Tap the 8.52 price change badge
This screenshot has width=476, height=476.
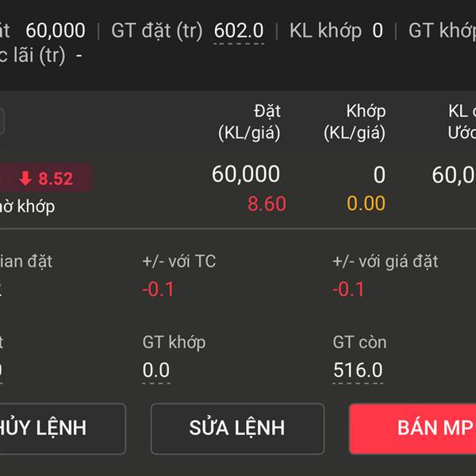(45, 178)
